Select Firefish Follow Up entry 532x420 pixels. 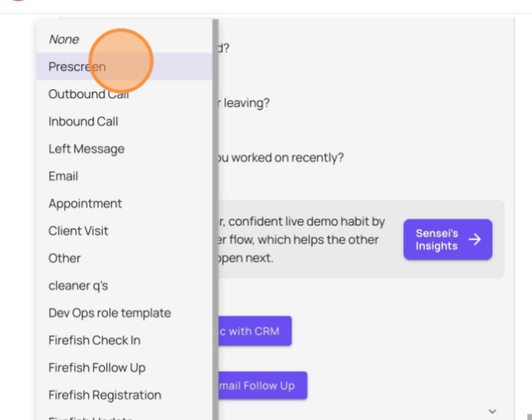pos(125,368)
